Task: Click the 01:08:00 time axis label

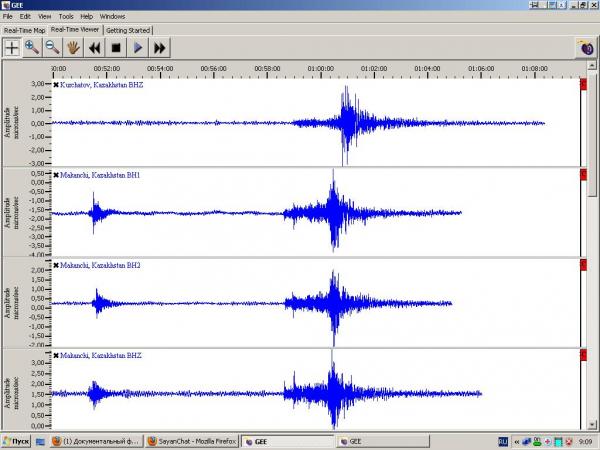Action: pos(535,68)
